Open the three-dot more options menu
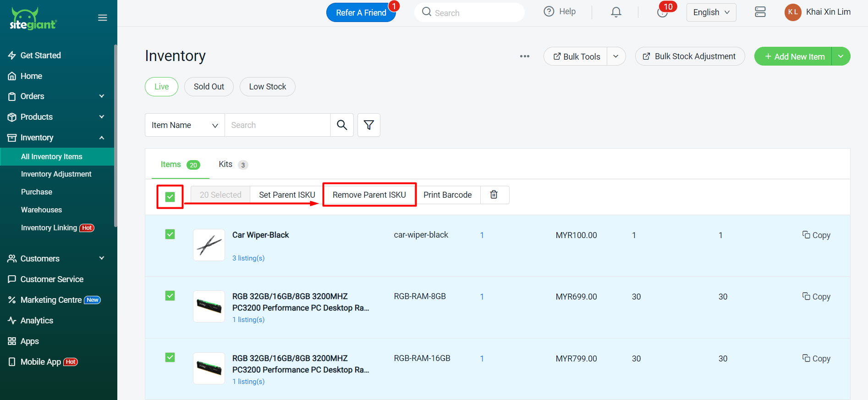The width and height of the screenshot is (868, 400). click(x=524, y=56)
